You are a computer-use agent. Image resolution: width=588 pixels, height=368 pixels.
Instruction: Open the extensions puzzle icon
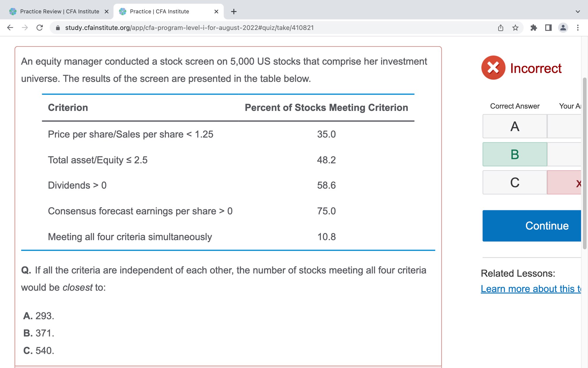point(534,28)
